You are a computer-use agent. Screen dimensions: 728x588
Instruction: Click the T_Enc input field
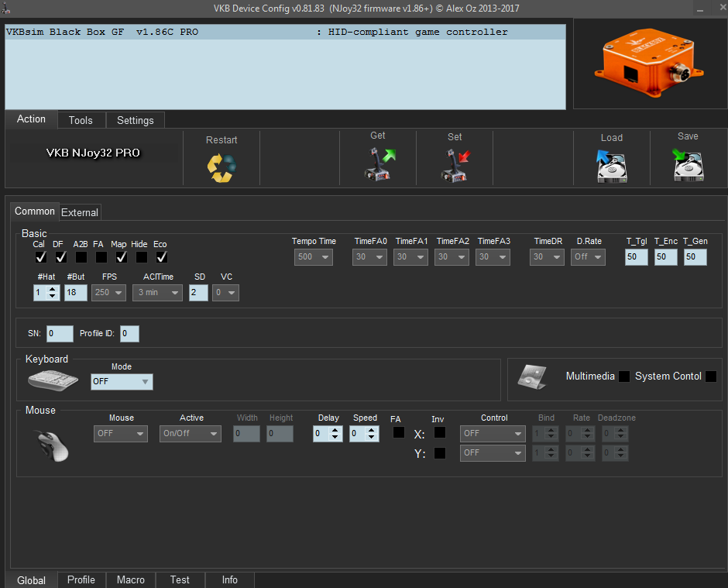point(666,257)
